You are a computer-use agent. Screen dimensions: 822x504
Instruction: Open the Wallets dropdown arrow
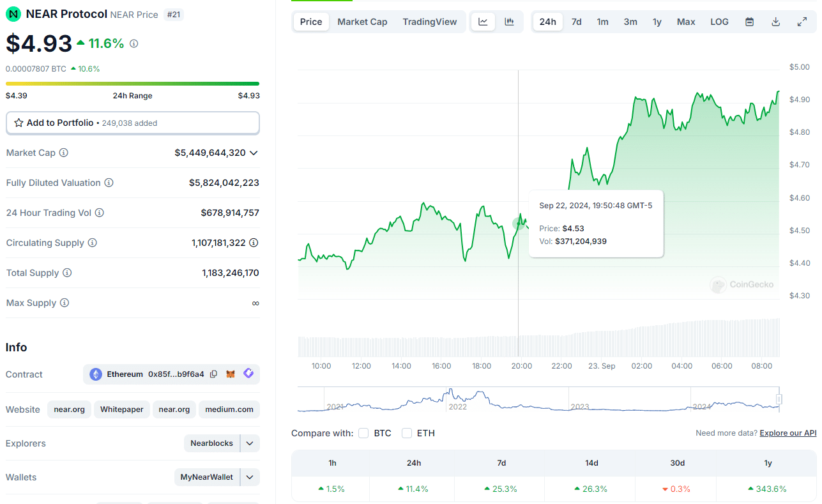click(250, 477)
